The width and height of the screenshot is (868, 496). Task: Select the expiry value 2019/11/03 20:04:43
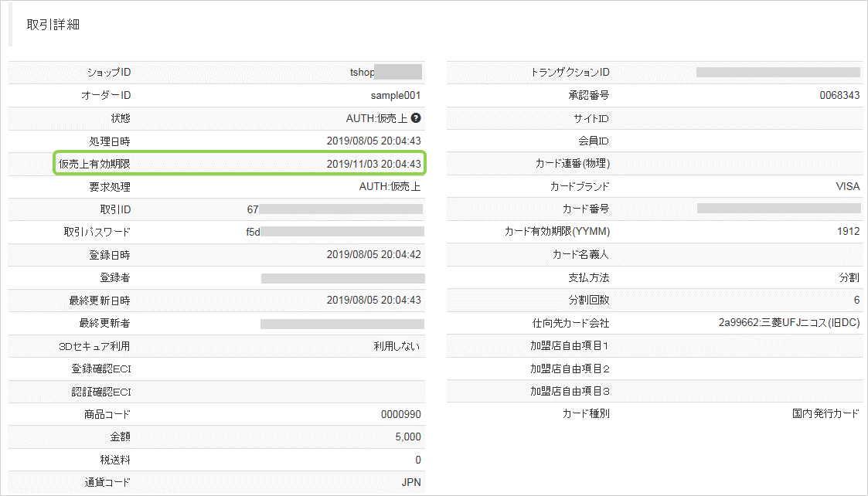point(373,164)
